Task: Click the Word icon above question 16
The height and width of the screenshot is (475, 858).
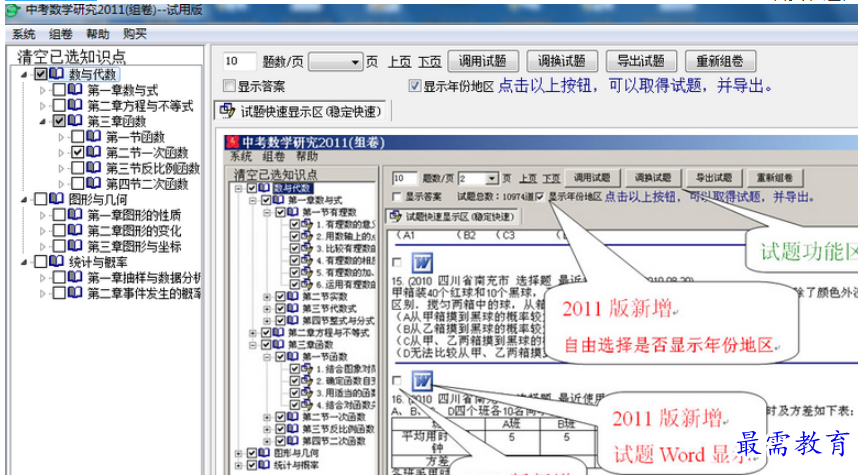Action: click(422, 381)
